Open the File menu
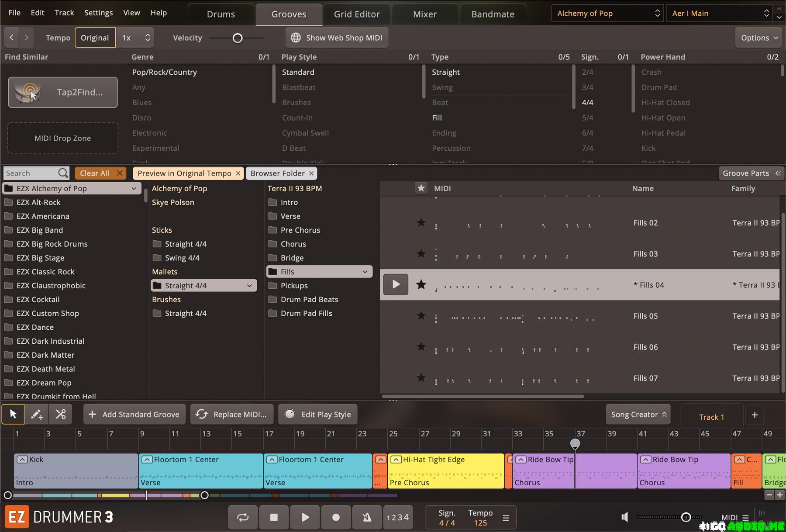786x532 pixels. (x=14, y=13)
